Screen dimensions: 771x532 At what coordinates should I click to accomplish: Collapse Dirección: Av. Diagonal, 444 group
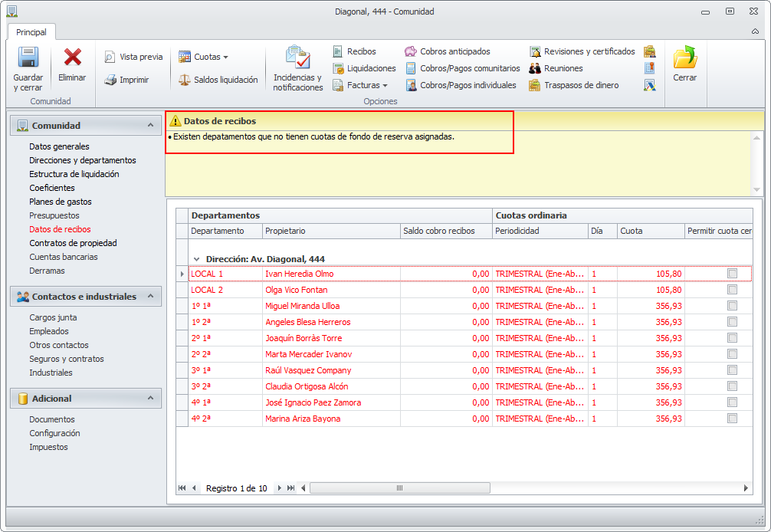[x=197, y=259]
